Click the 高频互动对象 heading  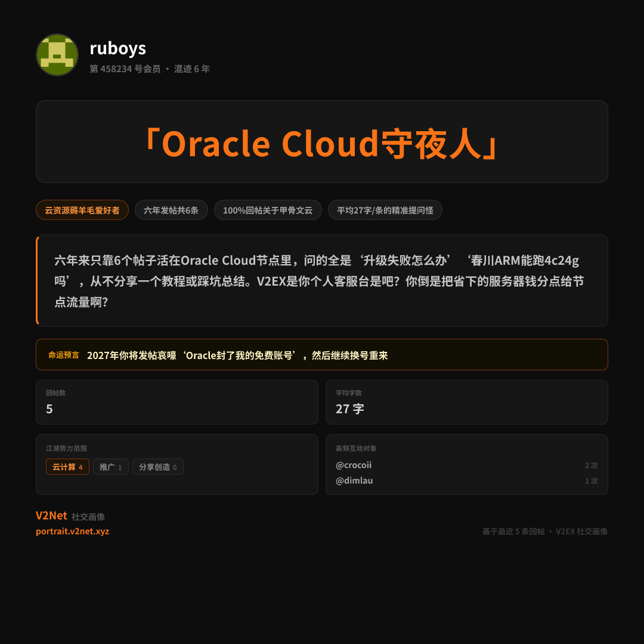pyautogui.click(x=356, y=448)
